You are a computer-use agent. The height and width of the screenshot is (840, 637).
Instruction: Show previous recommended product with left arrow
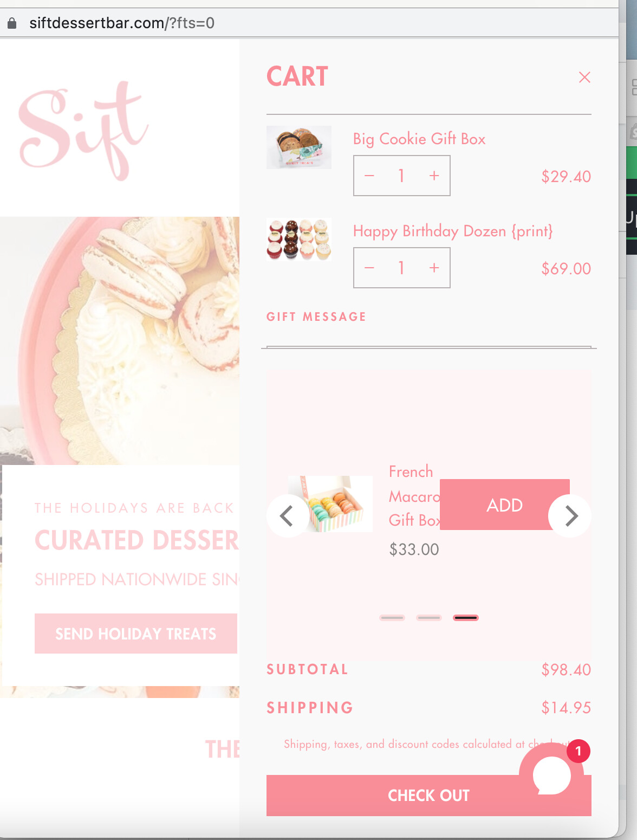click(x=288, y=516)
